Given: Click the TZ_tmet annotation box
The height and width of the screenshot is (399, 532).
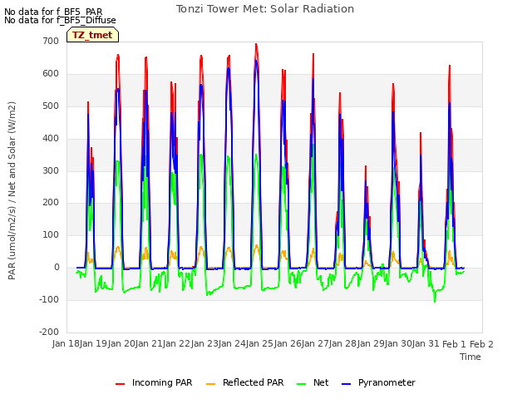Looking at the screenshot, I should click(x=92, y=35).
